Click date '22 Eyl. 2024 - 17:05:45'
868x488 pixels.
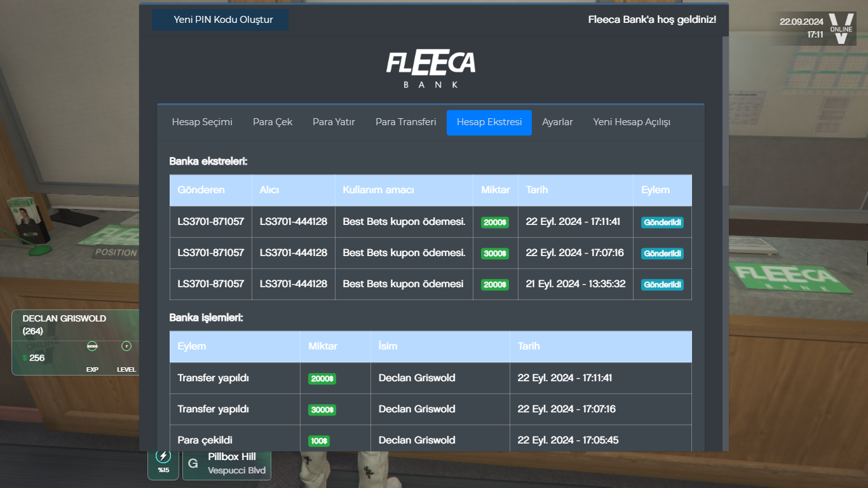pos(568,440)
